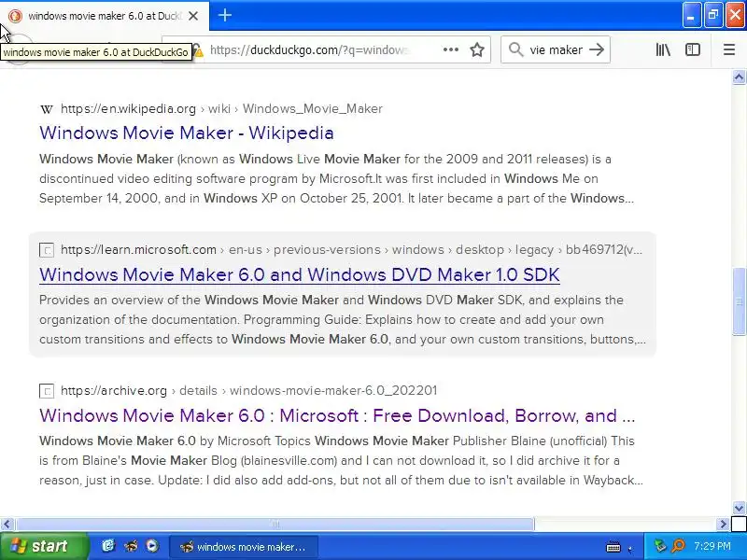Click the search magnifier icon in search box
The image size is (747, 560).
tap(515, 49)
